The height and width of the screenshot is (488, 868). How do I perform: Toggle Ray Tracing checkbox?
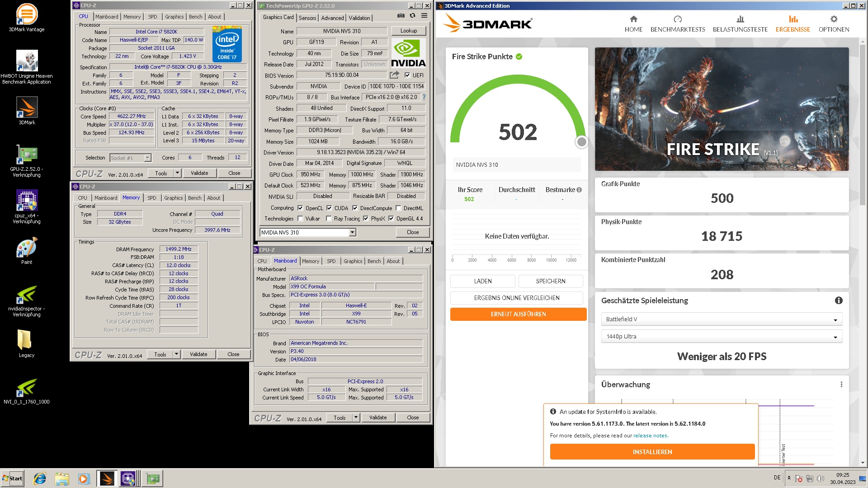(x=329, y=219)
